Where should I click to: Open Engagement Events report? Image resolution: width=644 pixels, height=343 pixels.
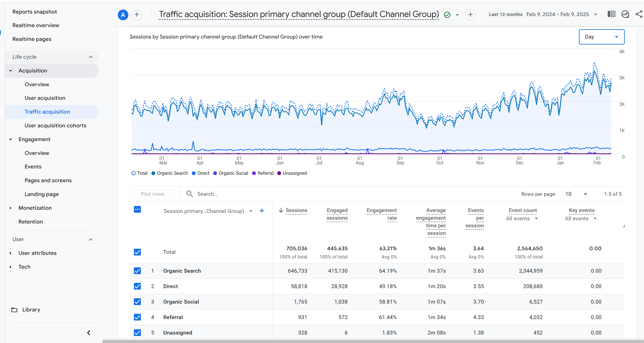pyautogui.click(x=33, y=167)
